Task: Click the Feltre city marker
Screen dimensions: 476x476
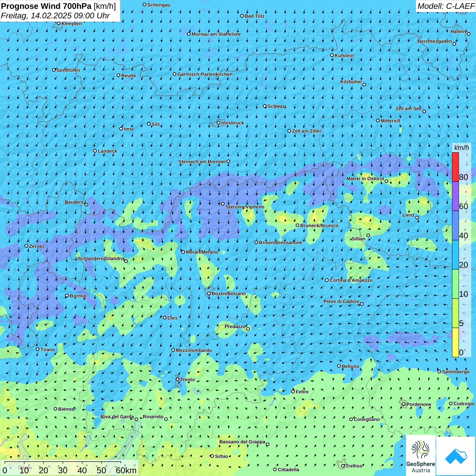Action: pyautogui.click(x=293, y=392)
